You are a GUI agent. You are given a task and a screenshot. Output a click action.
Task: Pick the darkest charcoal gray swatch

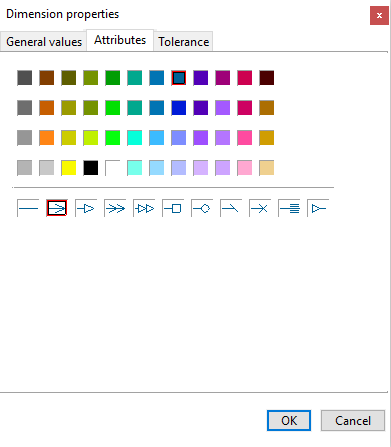pyautogui.click(x=25, y=78)
